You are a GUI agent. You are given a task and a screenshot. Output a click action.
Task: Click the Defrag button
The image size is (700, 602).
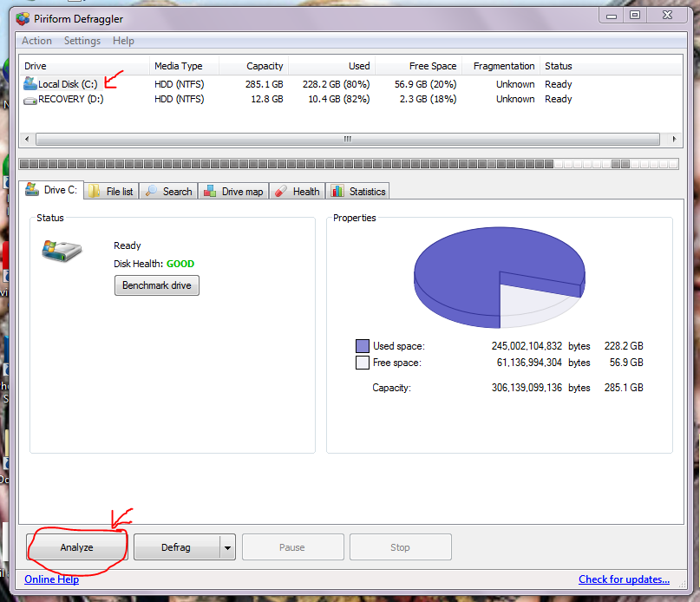(x=176, y=547)
